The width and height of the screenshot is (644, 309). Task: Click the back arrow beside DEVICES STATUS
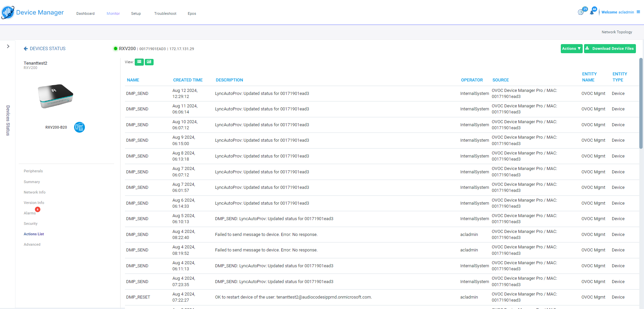click(x=26, y=49)
